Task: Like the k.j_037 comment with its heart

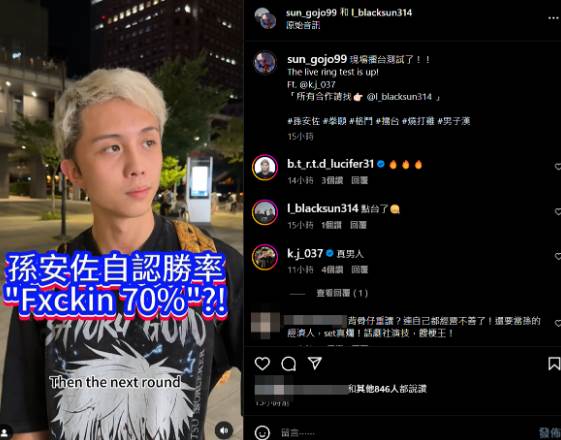Action: coord(557,256)
